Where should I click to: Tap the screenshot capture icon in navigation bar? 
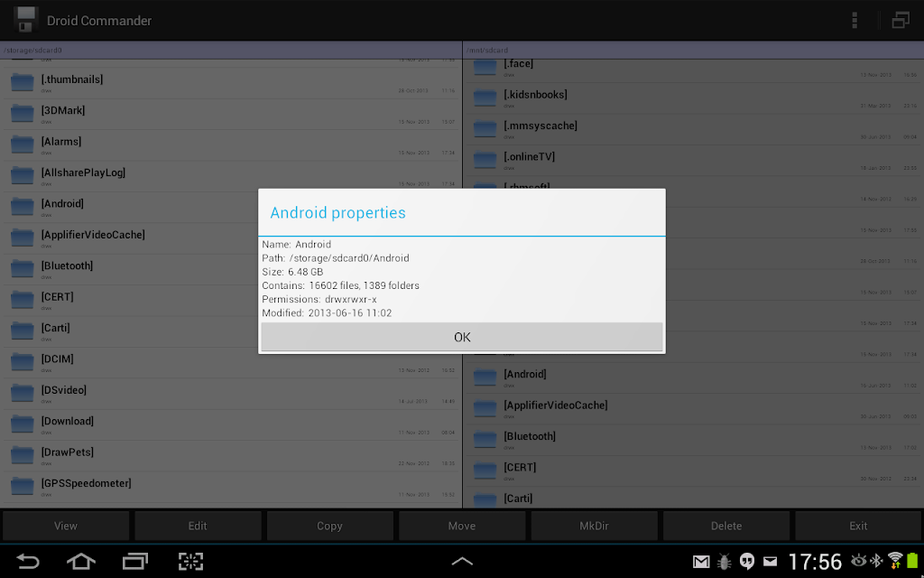pos(190,561)
